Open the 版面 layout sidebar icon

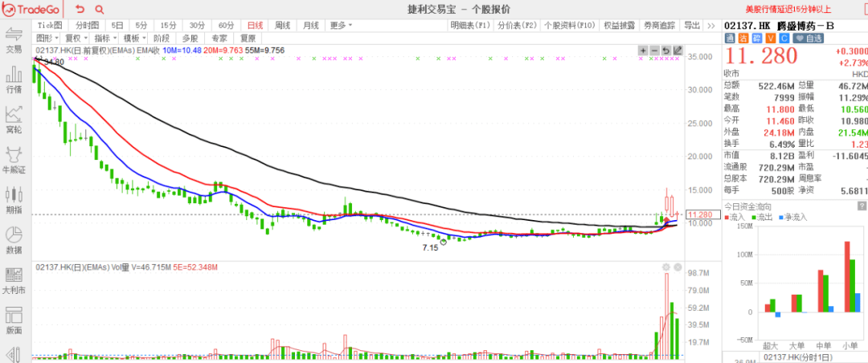[14, 320]
